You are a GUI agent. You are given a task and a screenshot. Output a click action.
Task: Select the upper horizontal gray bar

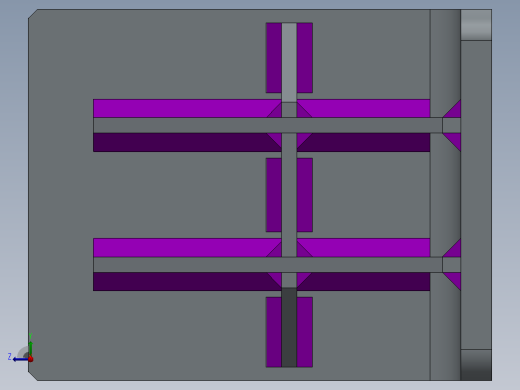(x=268, y=125)
